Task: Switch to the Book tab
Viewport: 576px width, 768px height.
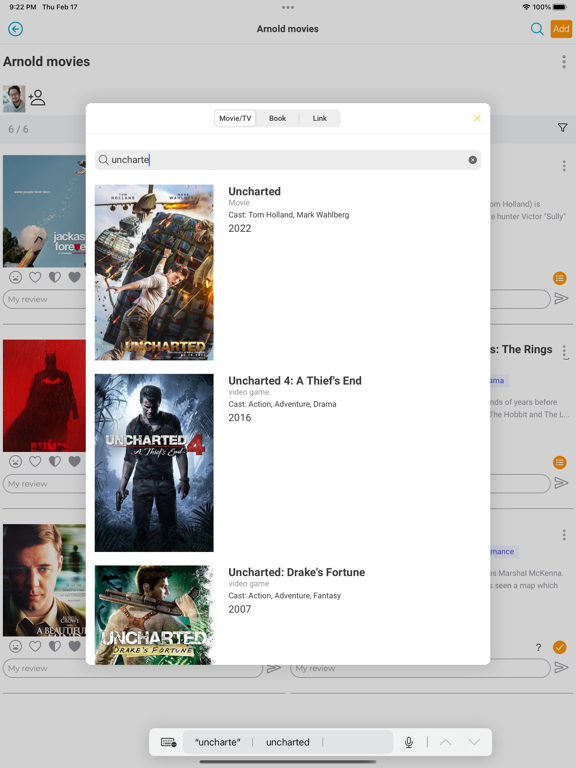Action: pyautogui.click(x=277, y=118)
